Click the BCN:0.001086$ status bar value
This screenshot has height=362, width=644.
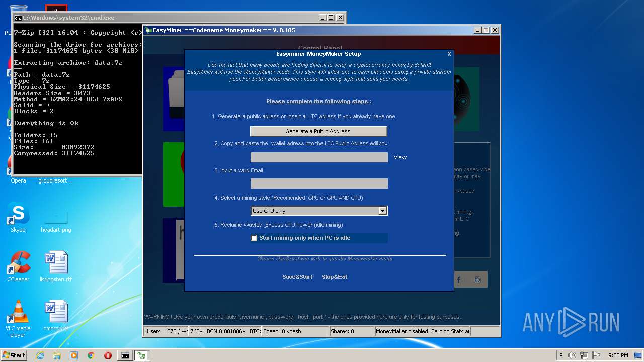tap(226, 331)
